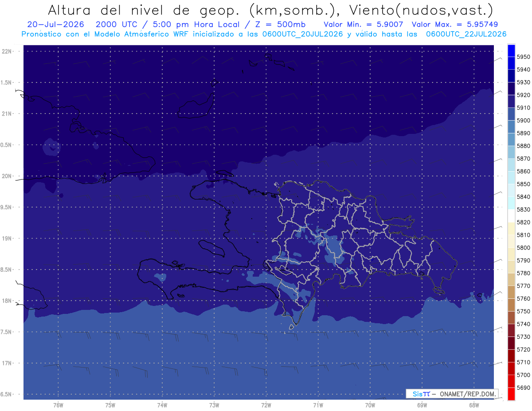532x411 pixels.
Task: Click legend value '5810'
Action: [x=524, y=235]
